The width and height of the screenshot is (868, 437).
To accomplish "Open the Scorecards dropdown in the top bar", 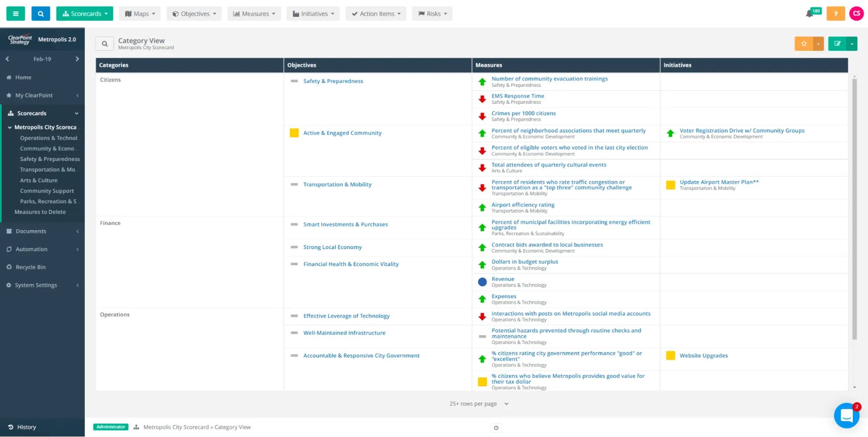I will click(85, 13).
